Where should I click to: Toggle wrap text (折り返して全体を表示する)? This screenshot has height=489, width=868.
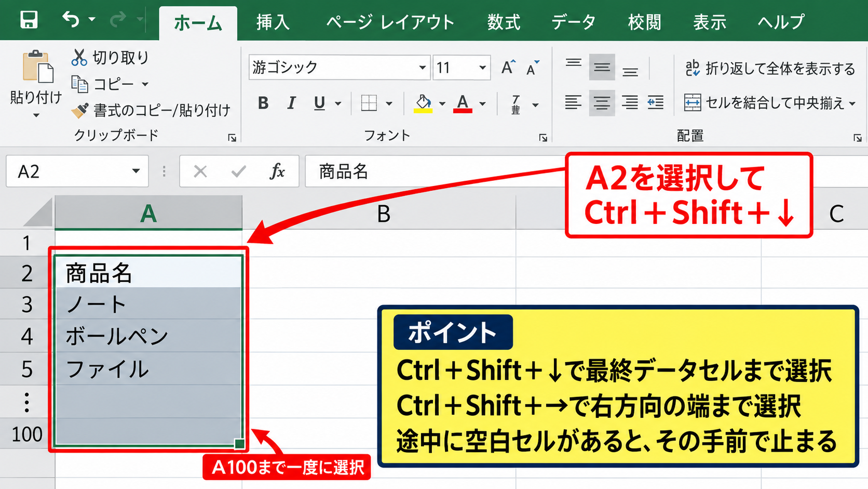[x=770, y=68]
